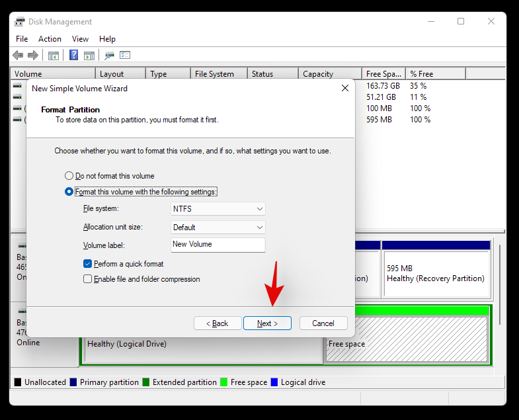The image size is (519, 420).
Task: Select 'Format this volume with following settings'
Action: point(69,192)
